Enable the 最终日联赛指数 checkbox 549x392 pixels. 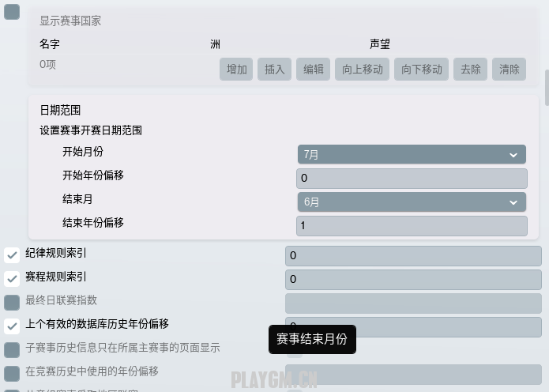12,303
